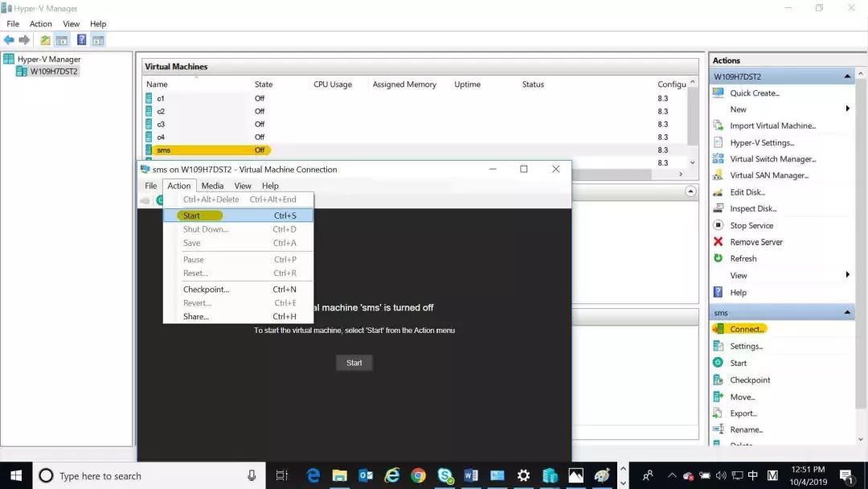Sort by the CPU Usage column header

[x=333, y=84]
